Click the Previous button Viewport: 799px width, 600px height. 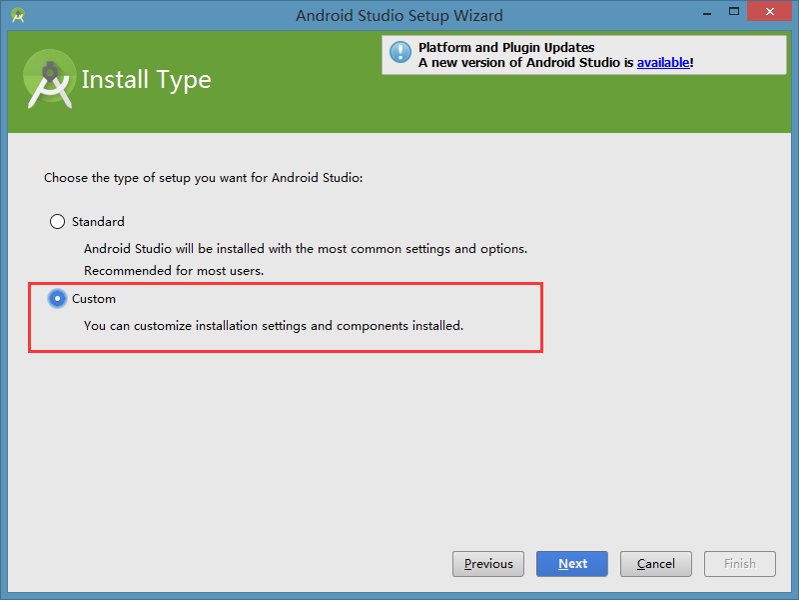tap(488, 564)
